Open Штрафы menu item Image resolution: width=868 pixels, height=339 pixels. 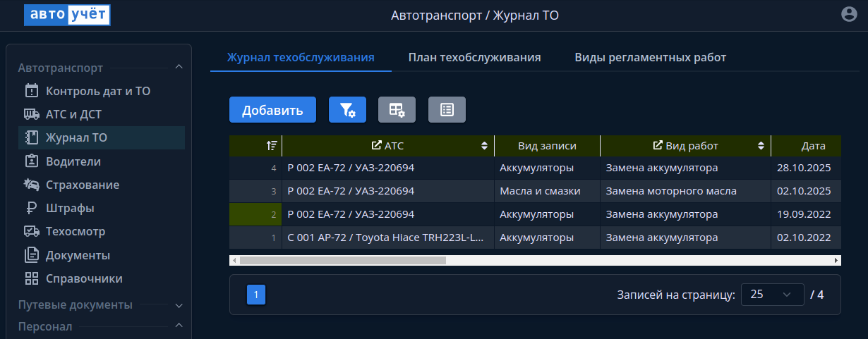pyautogui.click(x=102, y=208)
